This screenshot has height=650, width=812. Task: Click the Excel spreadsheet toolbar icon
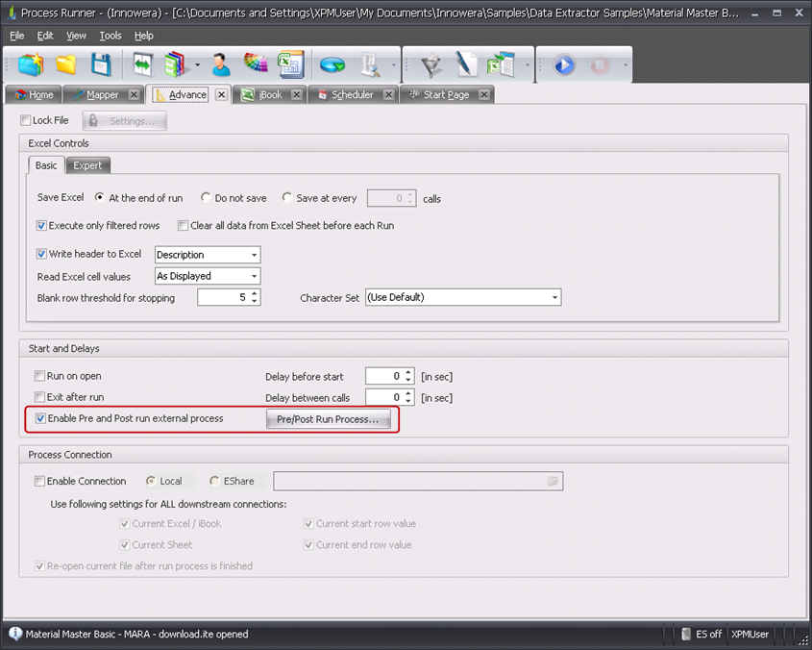point(289,65)
